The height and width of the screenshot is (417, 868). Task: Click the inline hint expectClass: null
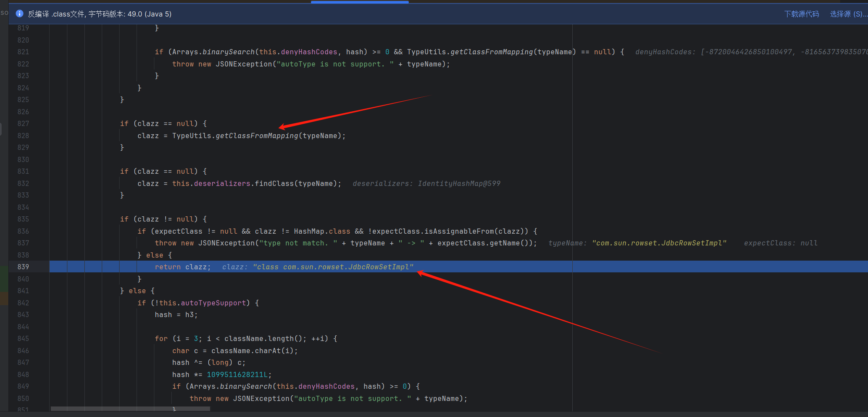click(780, 243)
